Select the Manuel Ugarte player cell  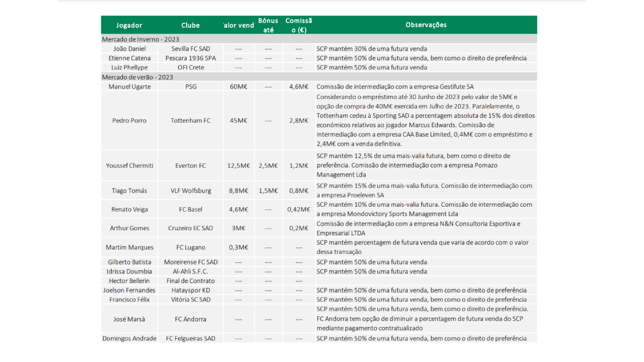coord(129,86)
